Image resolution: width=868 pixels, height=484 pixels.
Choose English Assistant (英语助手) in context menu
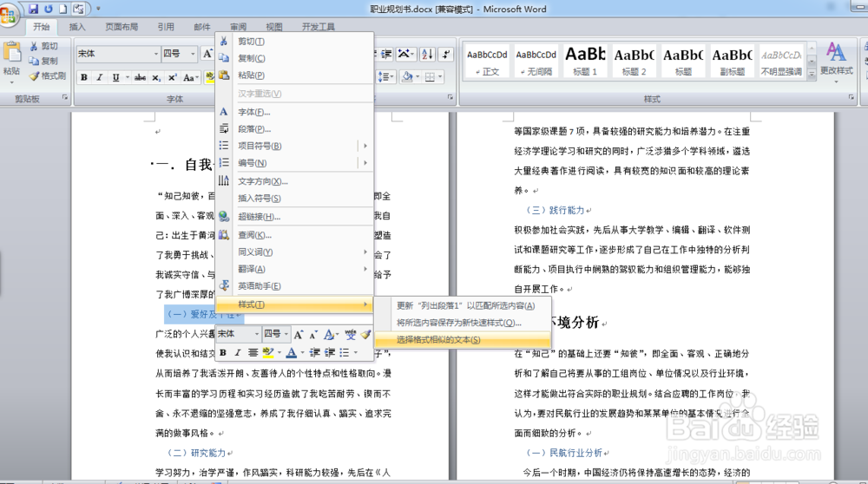[294, 286]
